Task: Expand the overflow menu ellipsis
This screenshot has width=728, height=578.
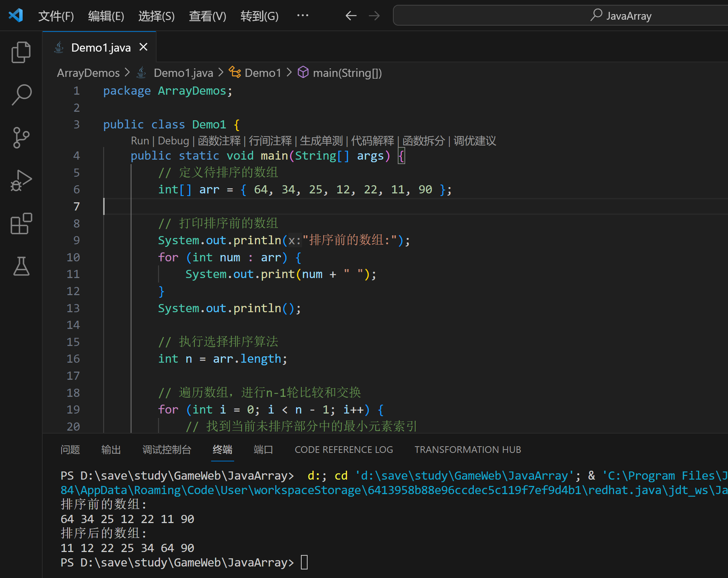Action: pos(303,16)
